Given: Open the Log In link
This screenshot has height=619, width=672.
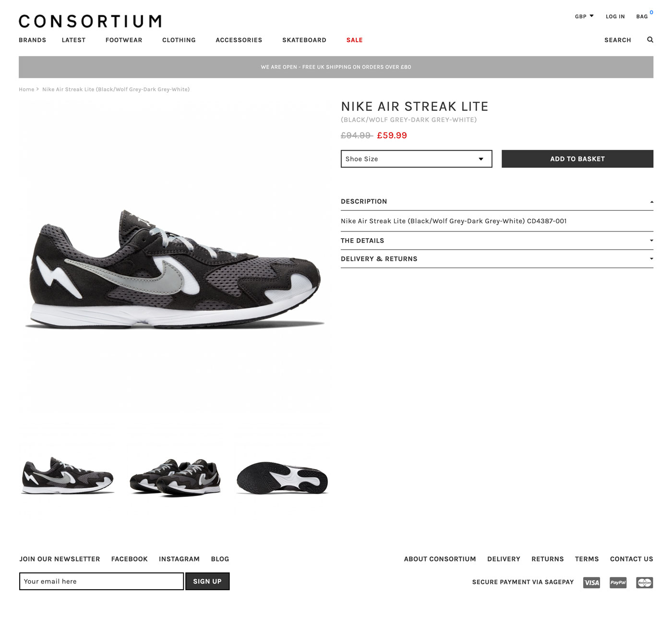Looking at the screenshot, I should click(x=615, y=16).
